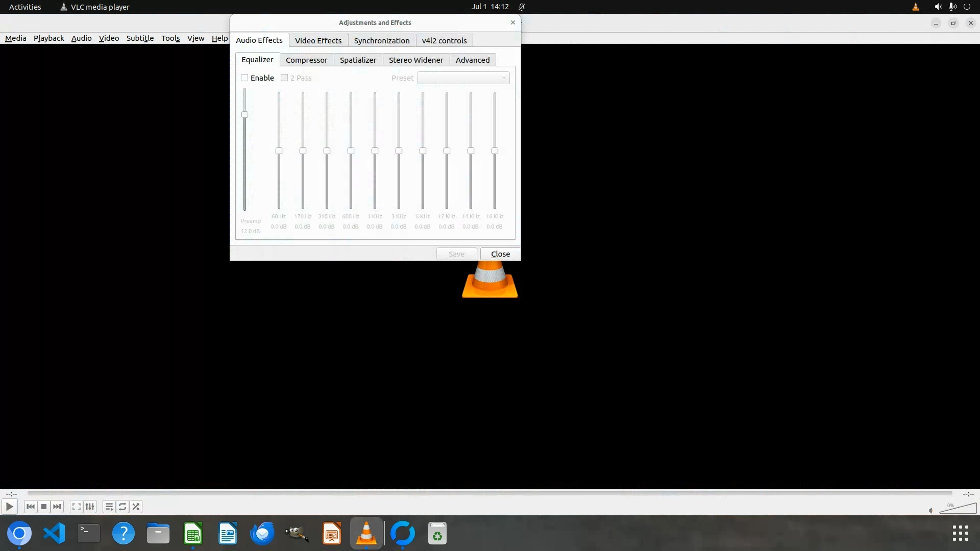
Task: Click the Close button in the dialog
Action: pyautogui.click(x=500, y=254)
